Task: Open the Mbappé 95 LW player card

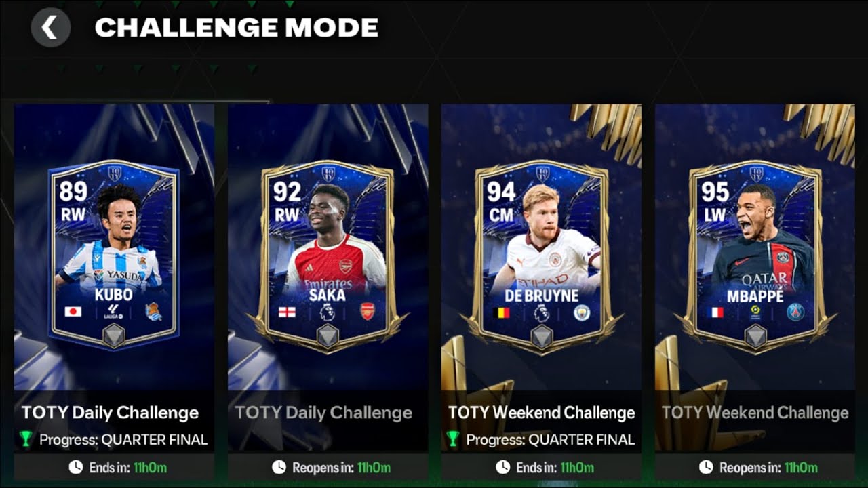Action: click(x=755, y=256)
